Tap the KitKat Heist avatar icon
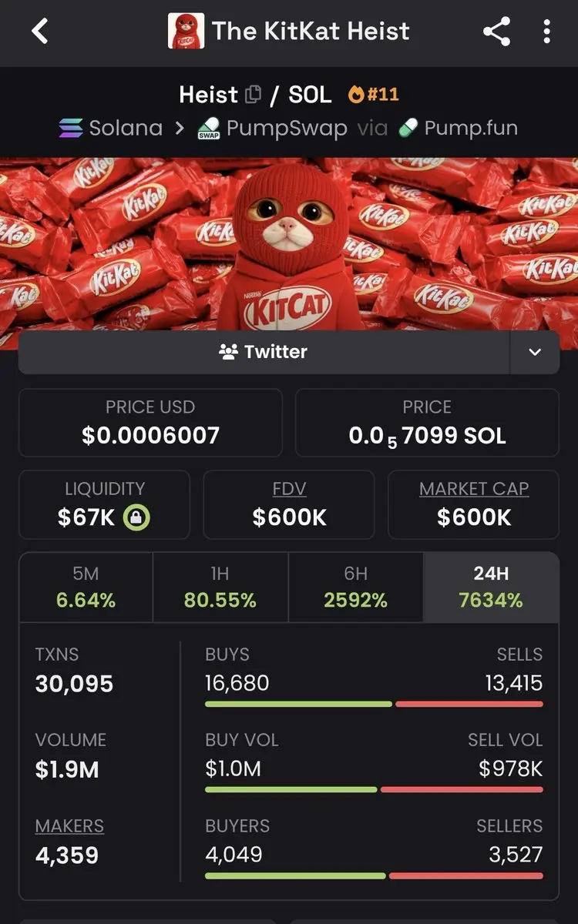 pyautogui.click(x=186, y=31)
